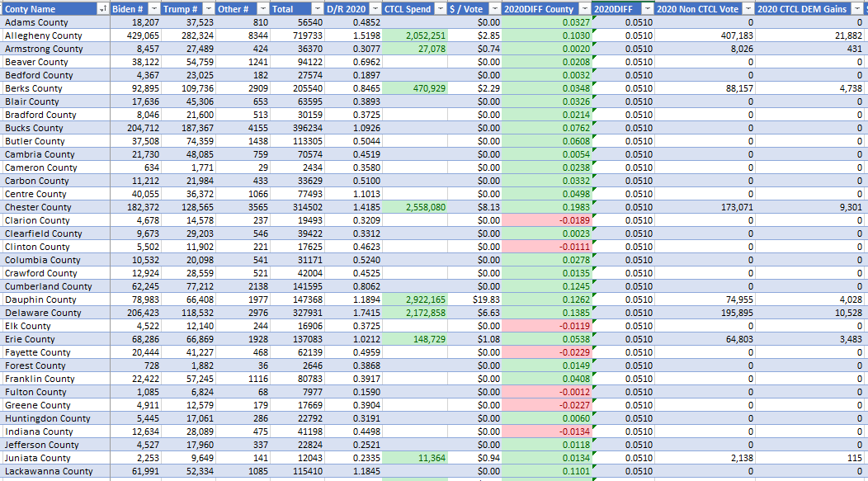The width and height of the screenshot is (868, 481).
Task: Click Chester $ / Vote value $8.13
Action: (x=488, y=207)
